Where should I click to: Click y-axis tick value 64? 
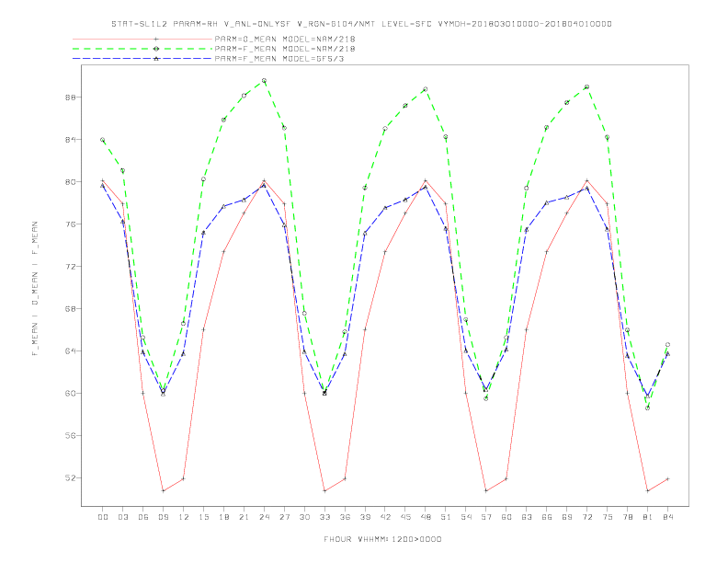tap(70, 350)
